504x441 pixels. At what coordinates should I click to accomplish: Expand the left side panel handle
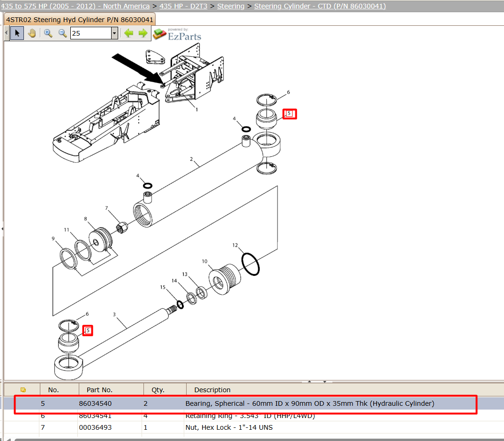tap(2, 229)
